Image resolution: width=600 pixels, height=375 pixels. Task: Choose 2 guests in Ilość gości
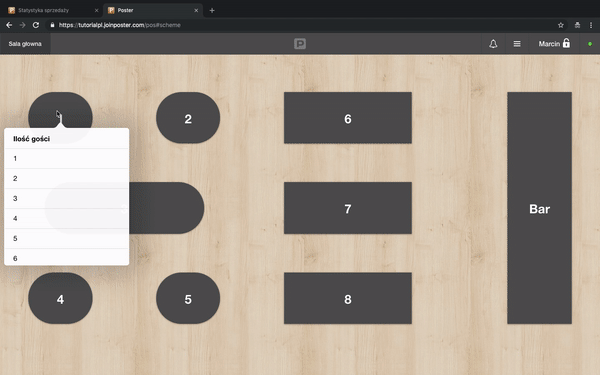pos(67,178)
